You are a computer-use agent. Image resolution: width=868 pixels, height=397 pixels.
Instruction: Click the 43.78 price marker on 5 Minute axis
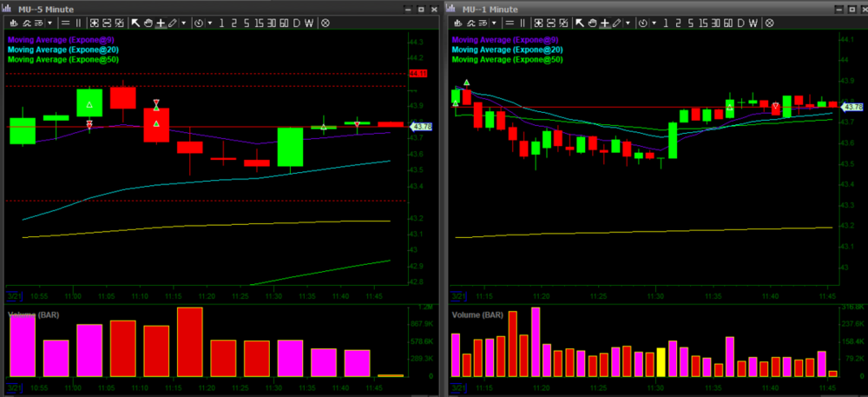pos(420,127)
